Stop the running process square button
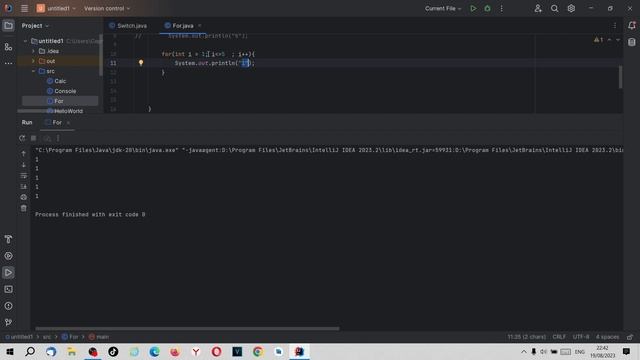The image size is (640, 360). [x=34, y=138]
